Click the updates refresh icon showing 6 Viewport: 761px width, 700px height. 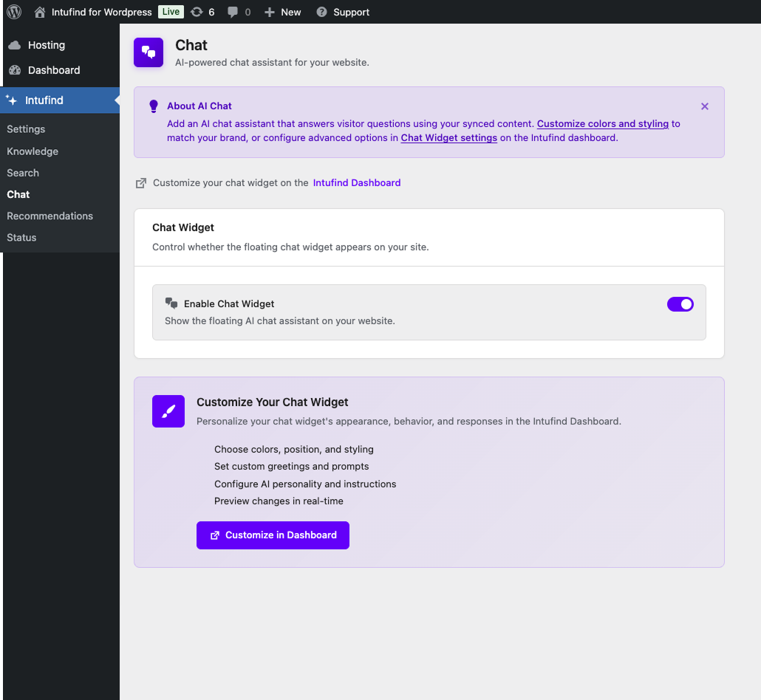[x=198, y=12]
